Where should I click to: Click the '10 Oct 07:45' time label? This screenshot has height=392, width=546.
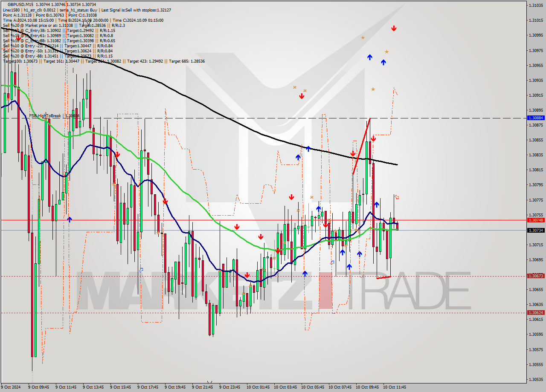340,387
